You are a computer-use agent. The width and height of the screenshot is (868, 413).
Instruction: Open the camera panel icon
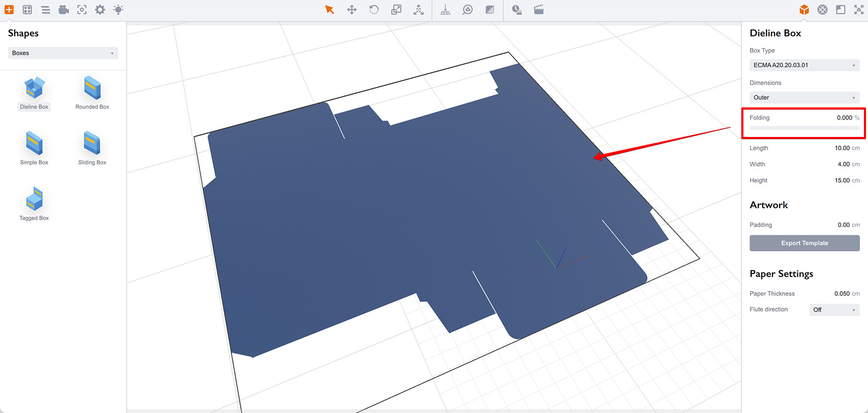(x=64, y=10)
